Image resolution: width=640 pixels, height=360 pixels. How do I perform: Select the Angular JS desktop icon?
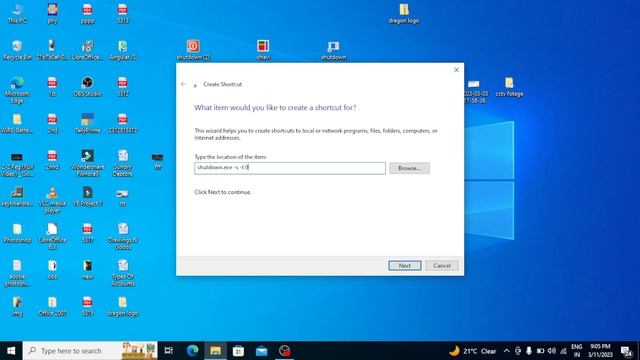click(122, 50)
